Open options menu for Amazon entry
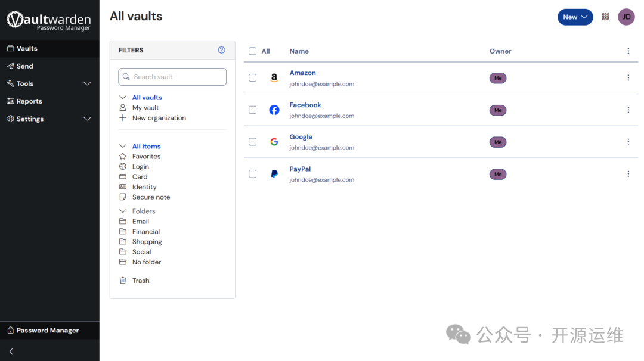The width and height of the screenshot is (644, 361). coord(628,78)
